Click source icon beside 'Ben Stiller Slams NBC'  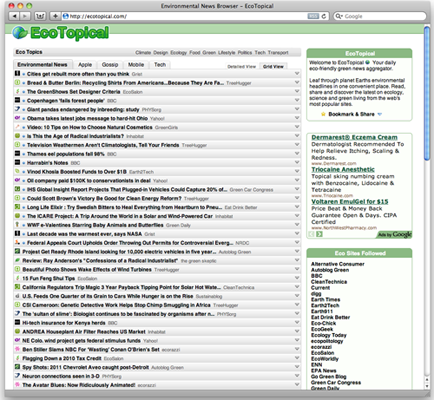(17, 349)
